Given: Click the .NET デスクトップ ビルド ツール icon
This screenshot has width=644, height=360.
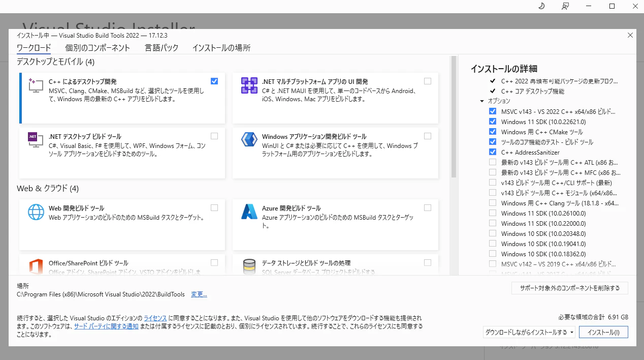Looking at the screenshot, I should click(x=36, y=140).
